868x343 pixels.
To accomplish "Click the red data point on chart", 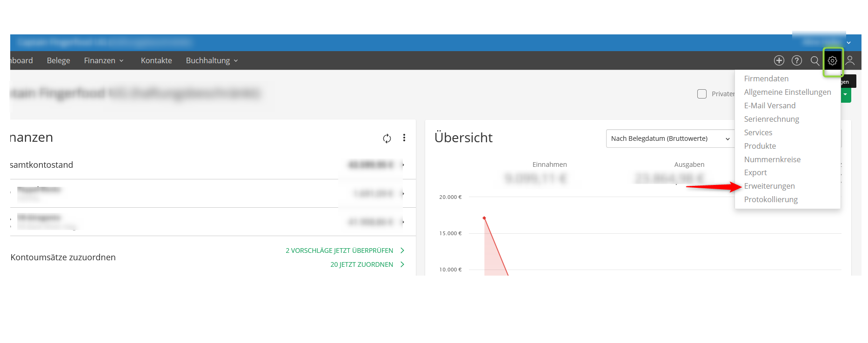I will click(484, 218).
